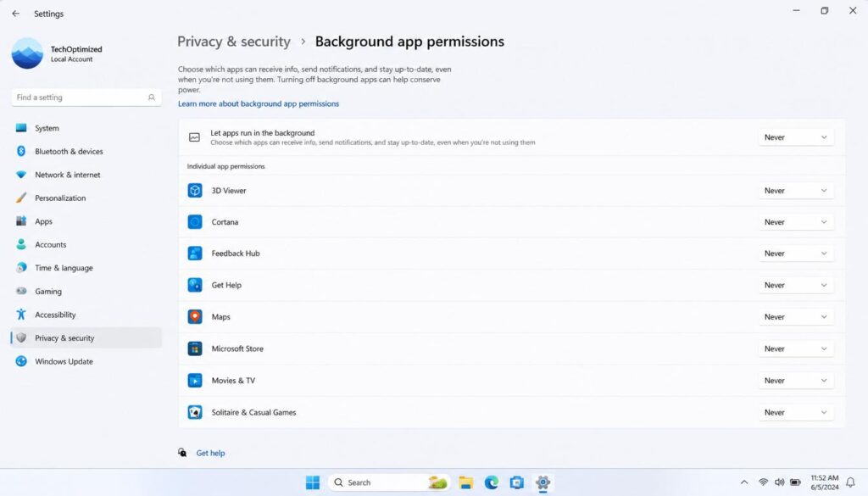Open the Let apps run in background dropdown
868x496 pixels.
point(795,137)
